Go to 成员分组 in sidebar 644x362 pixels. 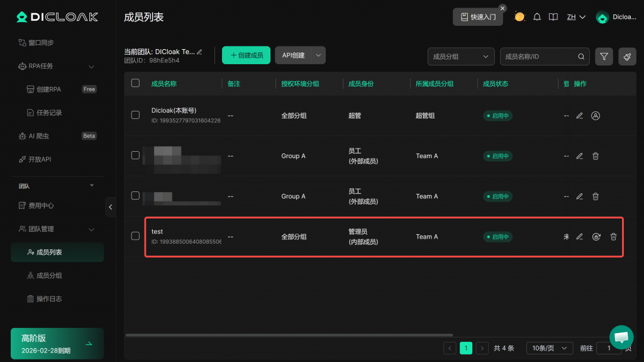pyautogui.click(x=49, y=276)
